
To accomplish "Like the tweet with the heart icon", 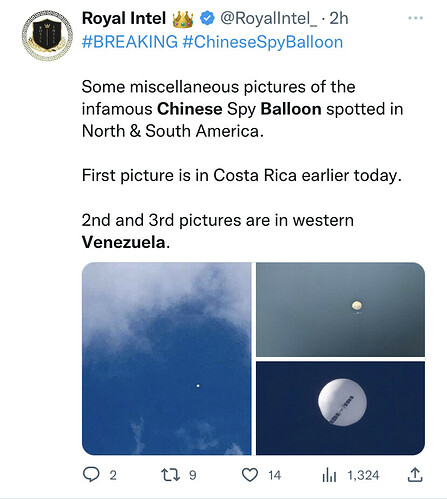I will [250, 475].
